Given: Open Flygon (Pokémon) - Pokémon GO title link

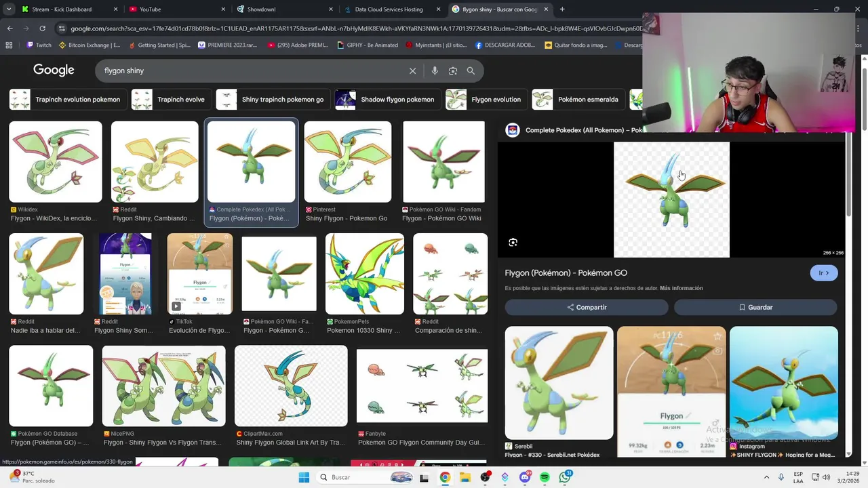Looking at the screenshot, I should click(566, 273).
